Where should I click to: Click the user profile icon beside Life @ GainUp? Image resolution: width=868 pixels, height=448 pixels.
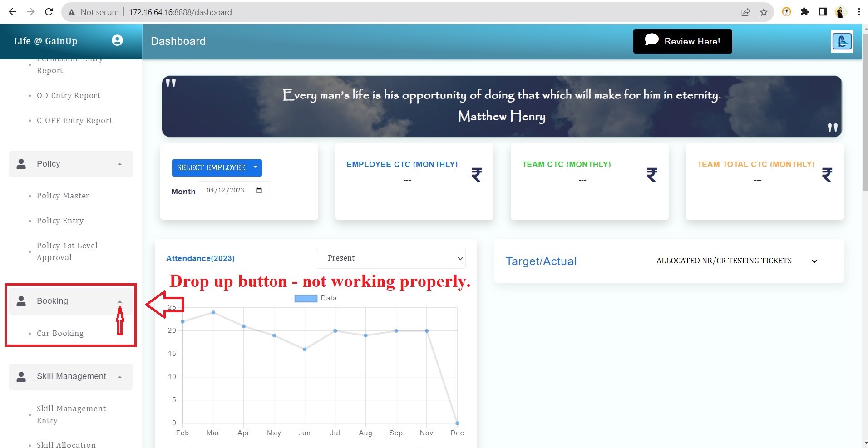(117, 40)
